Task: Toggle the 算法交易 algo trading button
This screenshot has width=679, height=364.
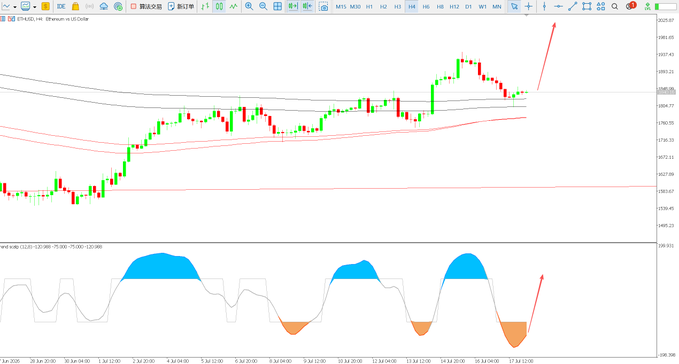Action: click(146, 6)
